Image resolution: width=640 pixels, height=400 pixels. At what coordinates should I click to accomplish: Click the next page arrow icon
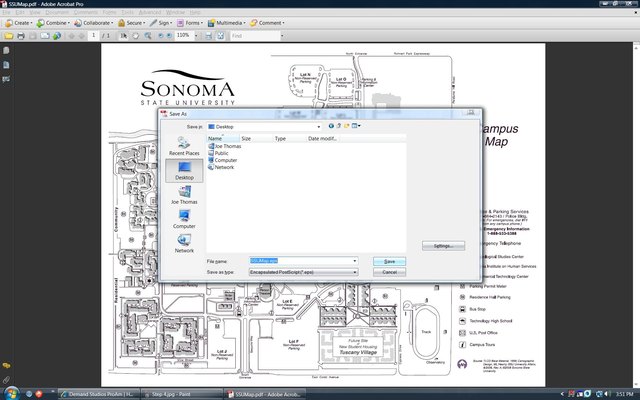click(x=82, y=36)
